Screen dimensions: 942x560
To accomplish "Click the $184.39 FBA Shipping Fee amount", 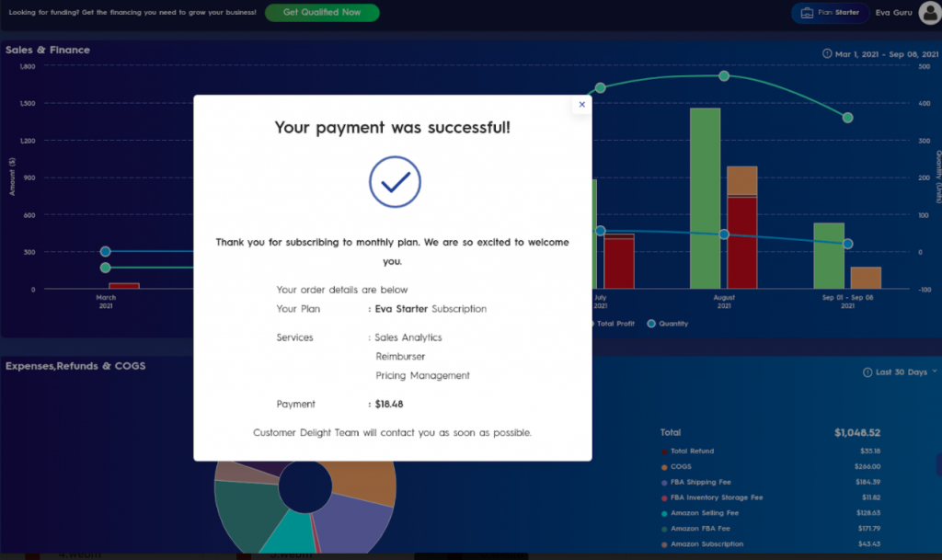I will pos(867,482).
